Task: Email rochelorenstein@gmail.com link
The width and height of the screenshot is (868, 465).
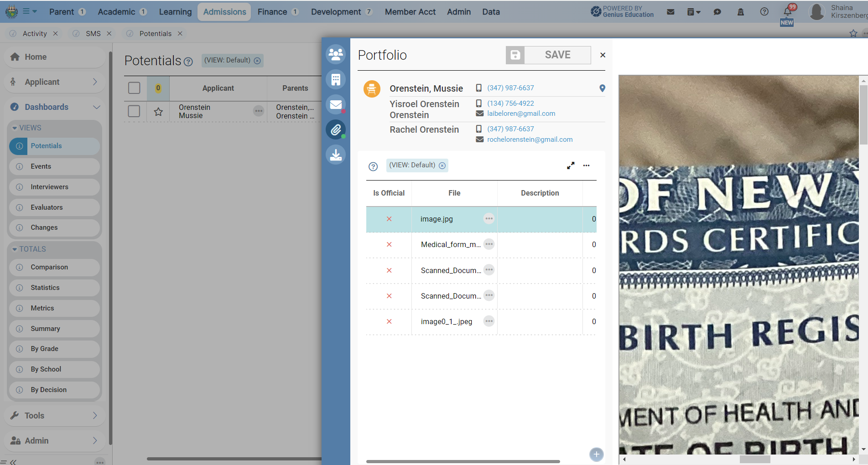Action: pyautogui.click(x=530, y=139)
